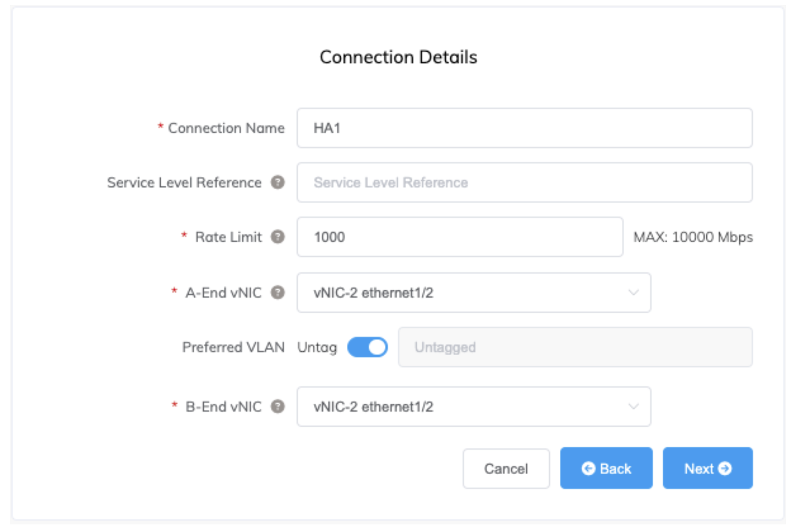This screenshot has height=532, width=792.
Task: Open the B-End vNIC dropdown
Action: [473, 407]
